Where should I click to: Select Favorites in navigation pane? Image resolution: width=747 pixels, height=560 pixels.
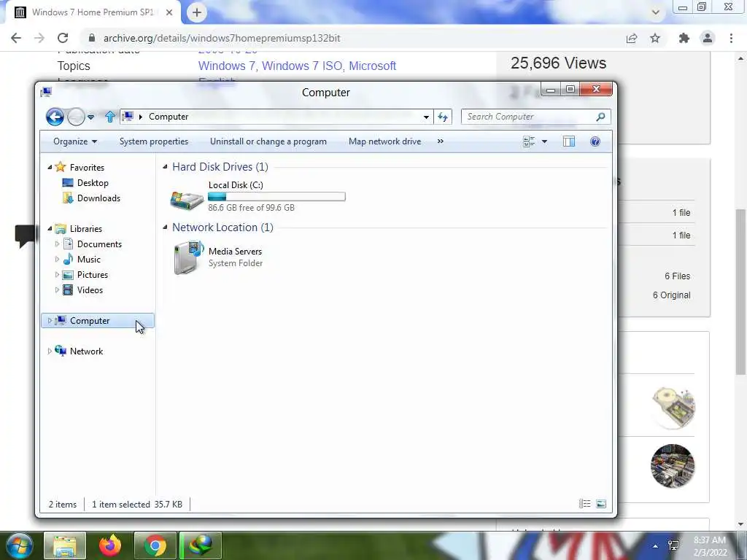[87, 168]
